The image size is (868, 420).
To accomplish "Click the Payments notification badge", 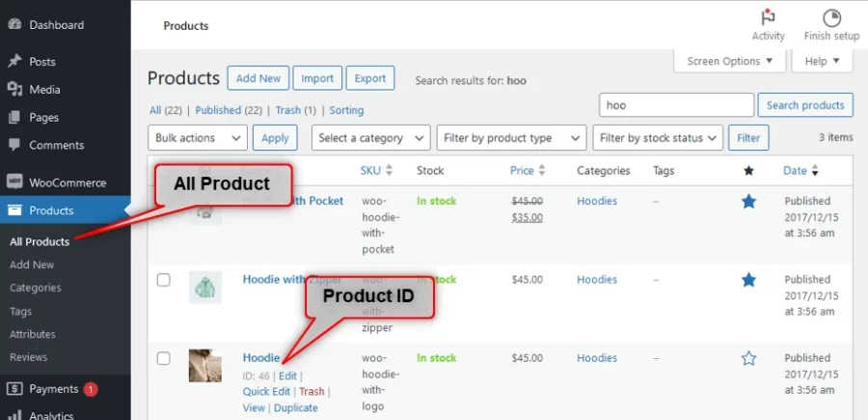I will point(91,389).
